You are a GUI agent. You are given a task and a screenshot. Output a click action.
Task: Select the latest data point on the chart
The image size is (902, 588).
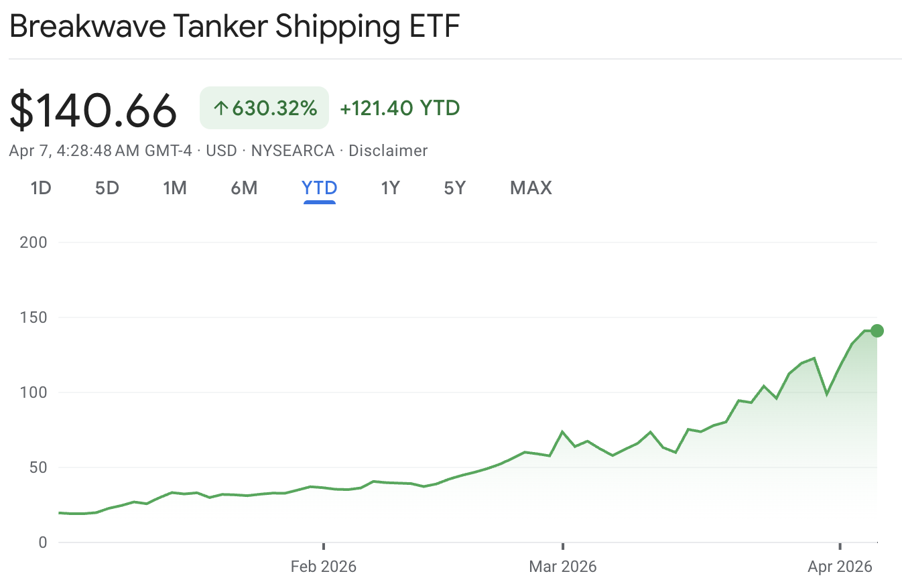tap(875, 330)
